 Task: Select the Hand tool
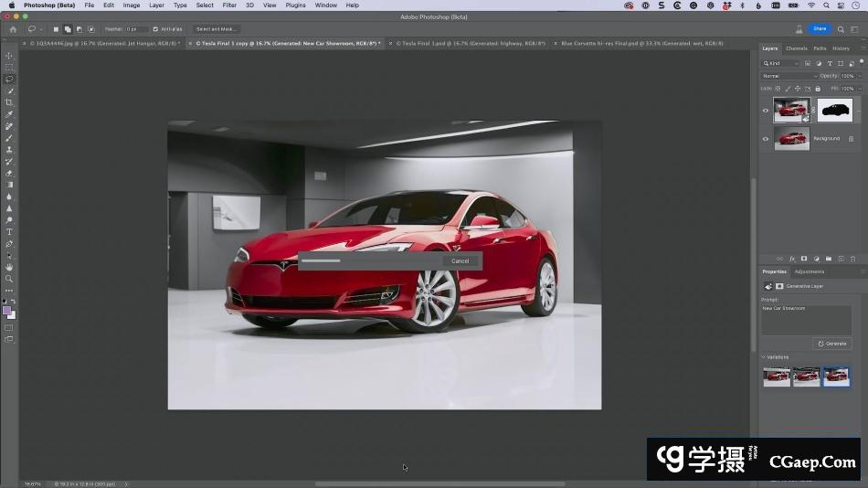point(9,267)
